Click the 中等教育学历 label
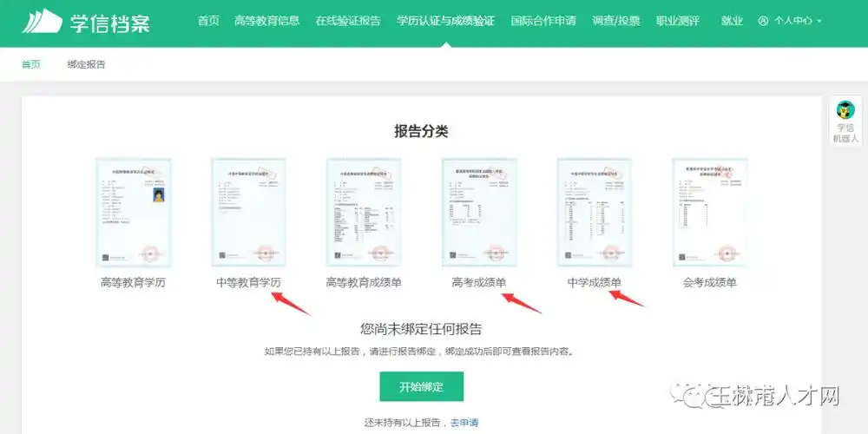868x434 pixels. [x=248, y=282]
